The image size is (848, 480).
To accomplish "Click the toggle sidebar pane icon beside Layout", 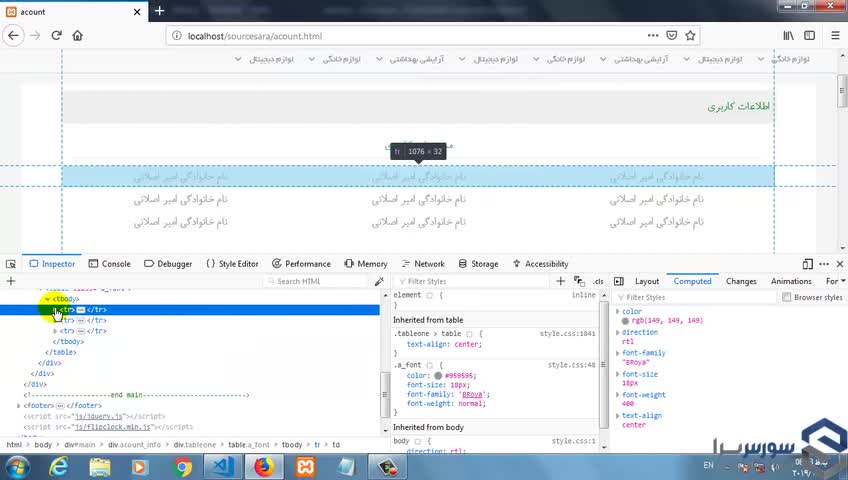I will (x=619, y=281).
